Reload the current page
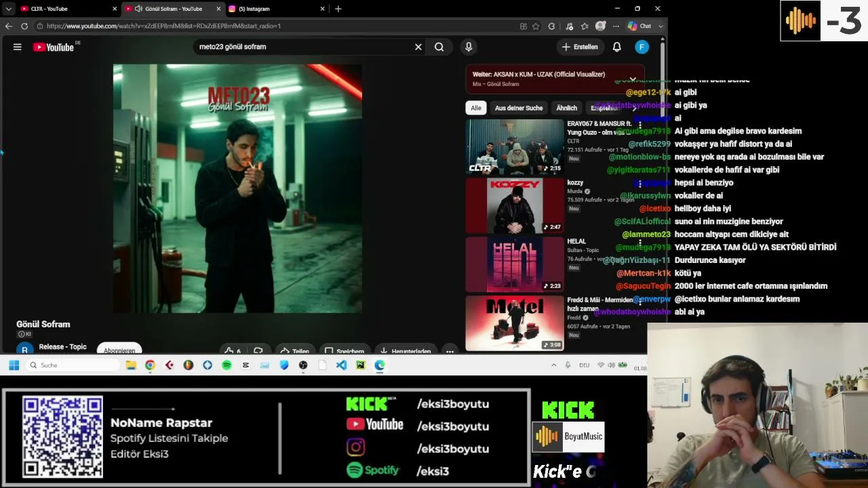The image size is (868, 488). coord(24,26)
